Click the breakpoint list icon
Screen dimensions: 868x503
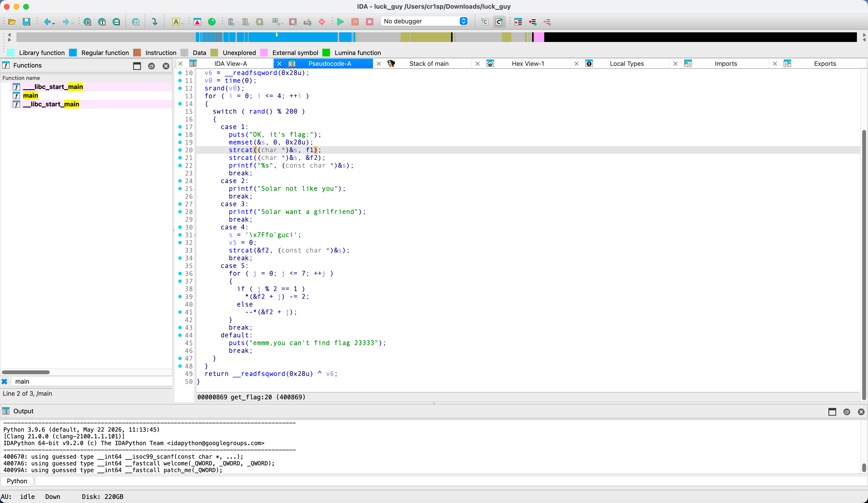(x=518, y=22)
